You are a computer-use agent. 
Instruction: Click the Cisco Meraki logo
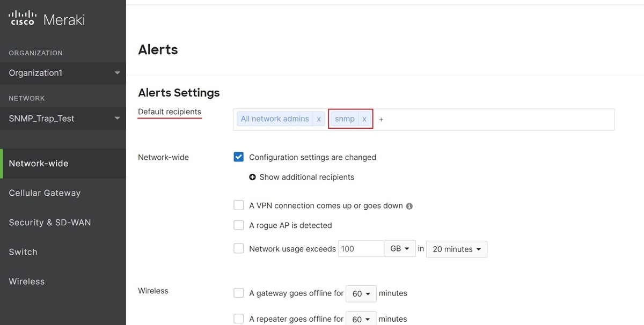tap(47, 19)
